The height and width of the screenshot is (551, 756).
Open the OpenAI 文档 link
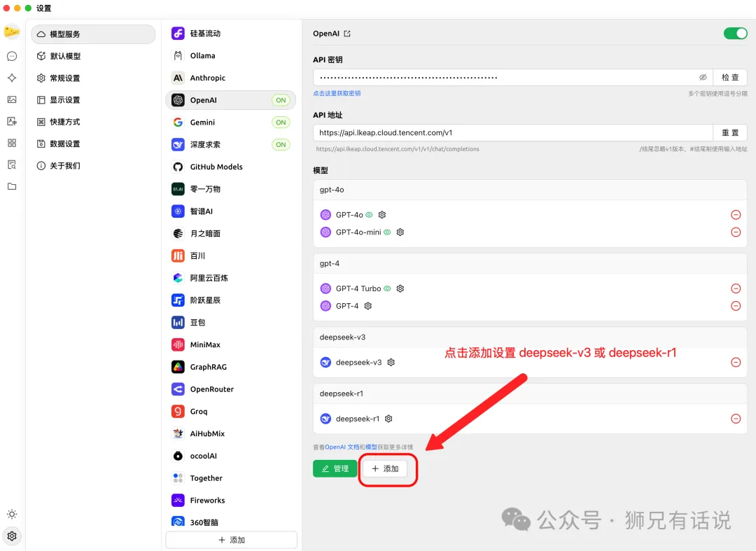pos(342,447)
